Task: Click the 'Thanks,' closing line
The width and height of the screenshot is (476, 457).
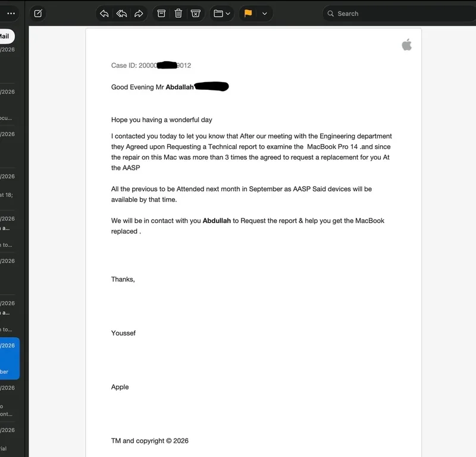Action: coord(123,279)
